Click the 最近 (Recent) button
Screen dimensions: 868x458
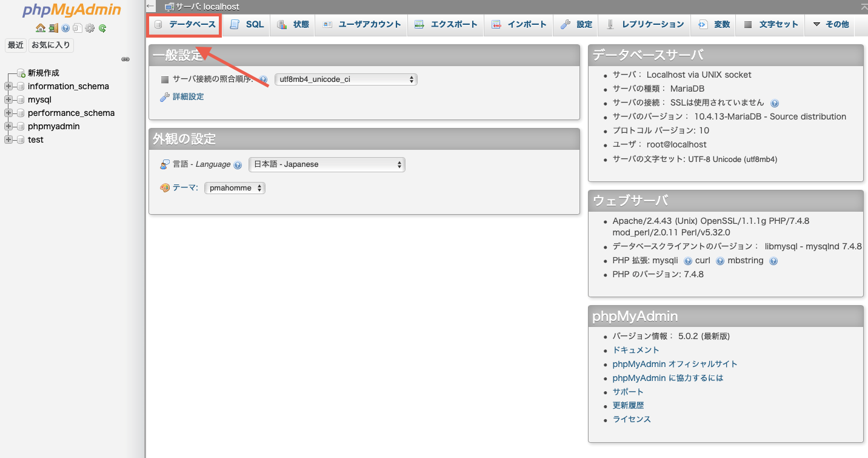click(x=15, y=45)
